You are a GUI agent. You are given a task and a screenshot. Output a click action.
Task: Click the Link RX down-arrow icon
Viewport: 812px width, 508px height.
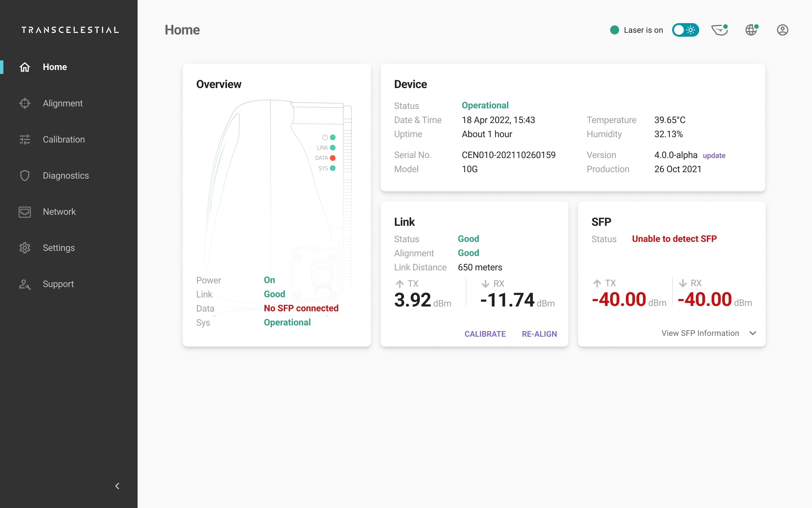click(x=485, y=284)
